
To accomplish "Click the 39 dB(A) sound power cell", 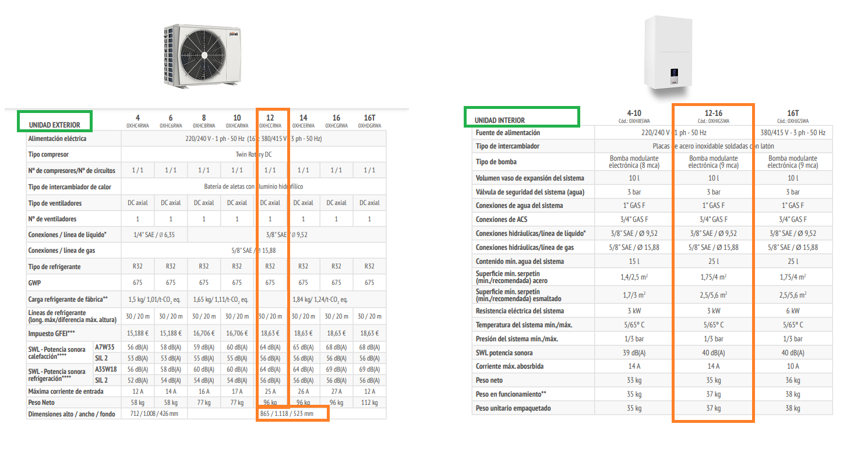I will tap(634, 353).
